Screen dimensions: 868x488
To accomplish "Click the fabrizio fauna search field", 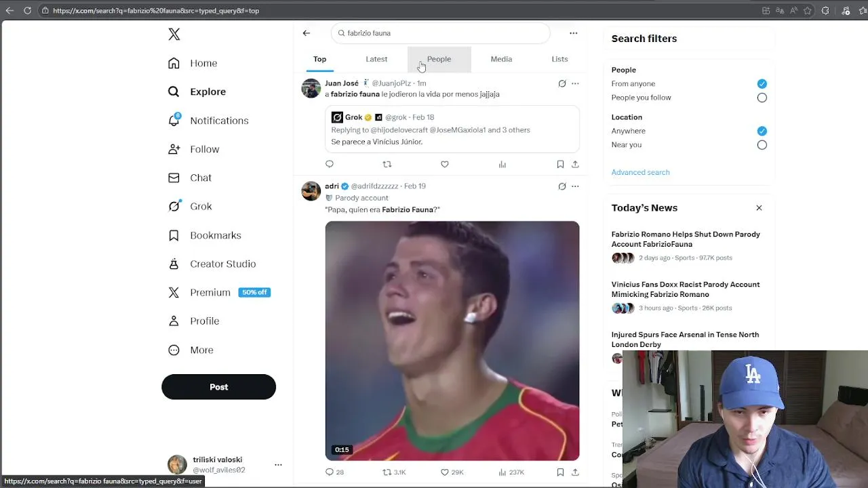I will pyautogui.click(x=441, y=33).
